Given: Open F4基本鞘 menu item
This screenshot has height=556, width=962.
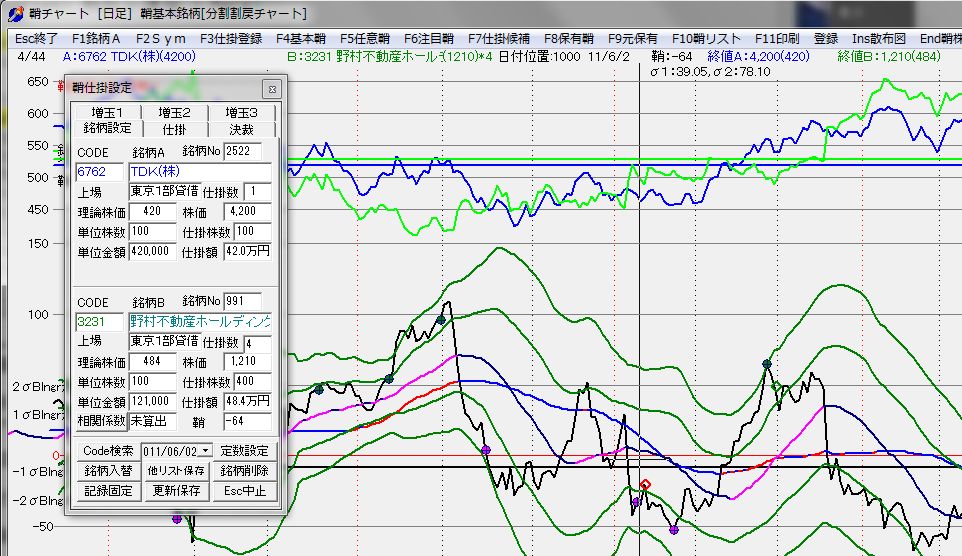Looking at the screenshot, I should point(301,39).
